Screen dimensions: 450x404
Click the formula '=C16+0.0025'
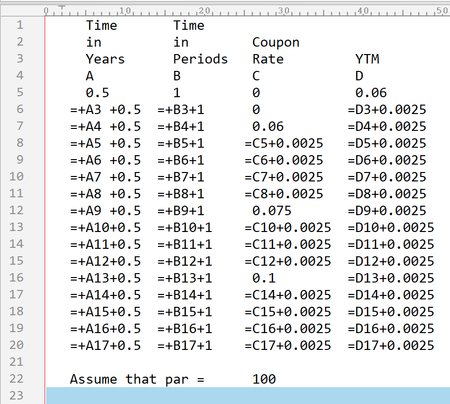tap(288, 329)
